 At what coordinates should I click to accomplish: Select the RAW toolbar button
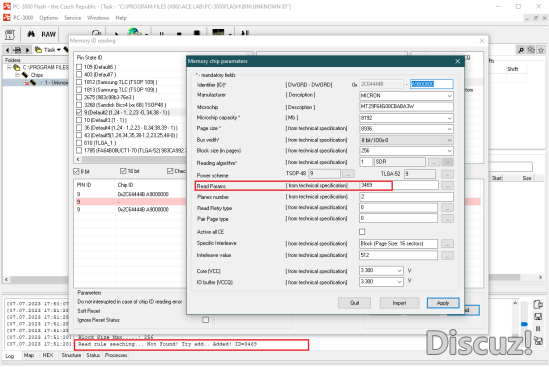click(48, 34)
